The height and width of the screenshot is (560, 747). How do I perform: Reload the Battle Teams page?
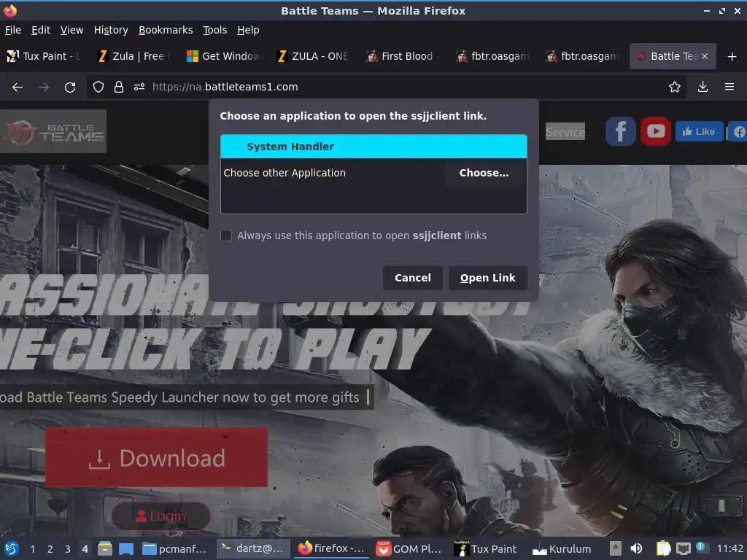click(70, 87)
